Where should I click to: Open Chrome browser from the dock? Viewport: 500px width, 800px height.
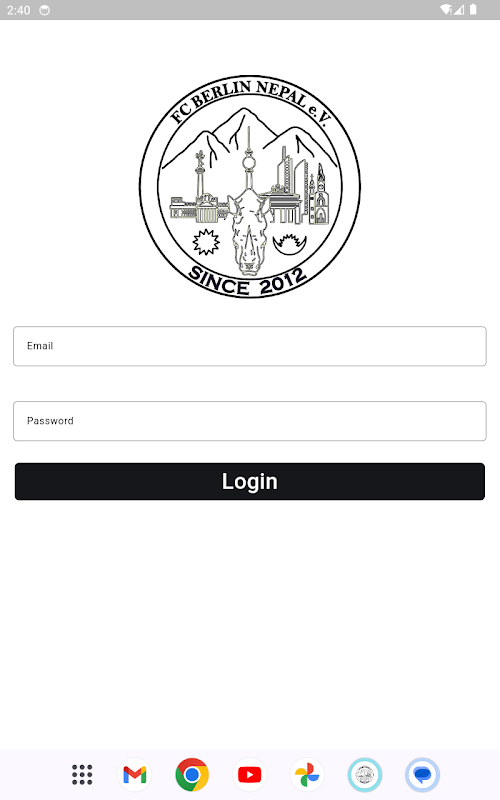(x=192, y=774)
